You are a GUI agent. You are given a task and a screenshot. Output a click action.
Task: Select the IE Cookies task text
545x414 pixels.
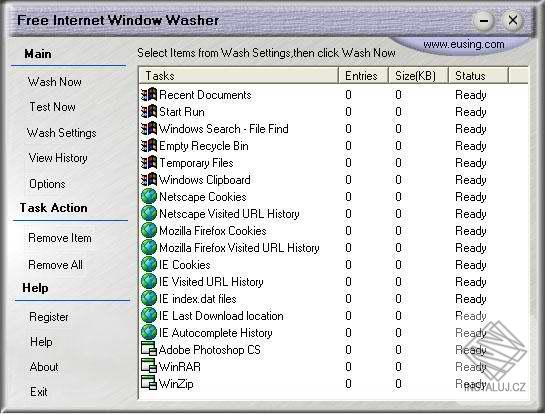185,265
